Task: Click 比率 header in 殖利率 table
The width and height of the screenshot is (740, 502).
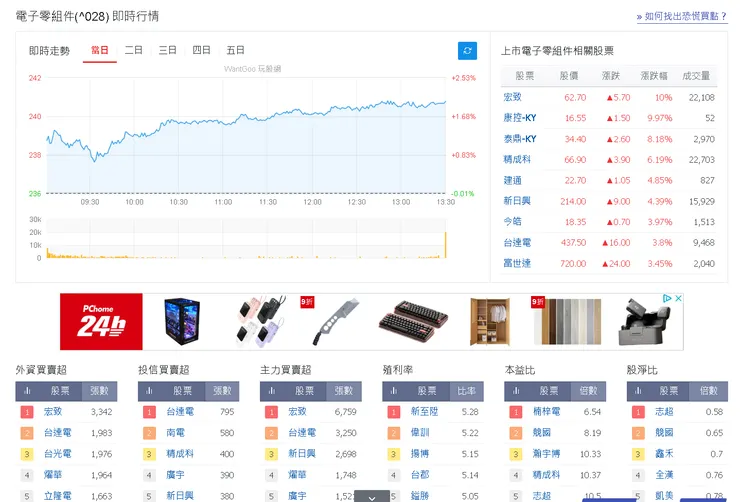Action: (x=466, y=391)
